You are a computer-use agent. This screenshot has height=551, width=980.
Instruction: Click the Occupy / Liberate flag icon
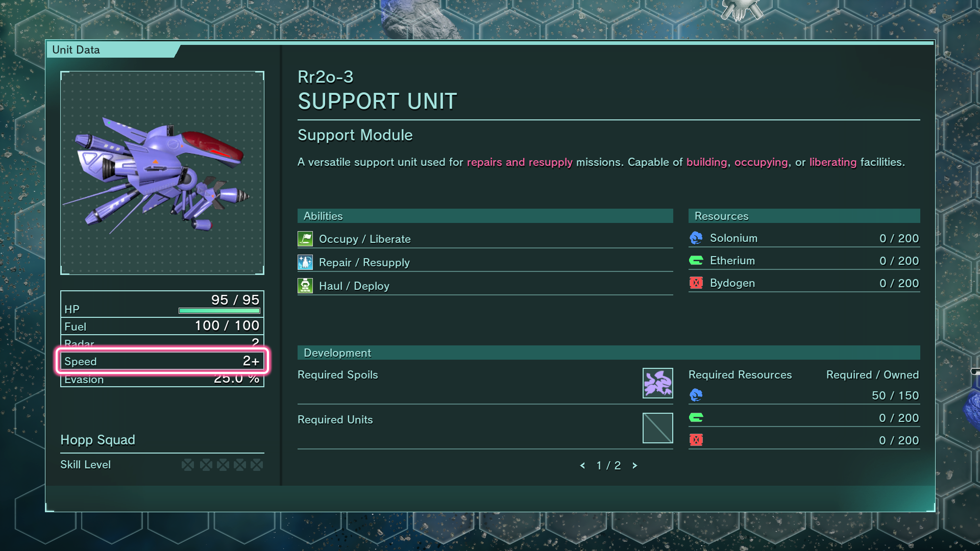point(305,239)
